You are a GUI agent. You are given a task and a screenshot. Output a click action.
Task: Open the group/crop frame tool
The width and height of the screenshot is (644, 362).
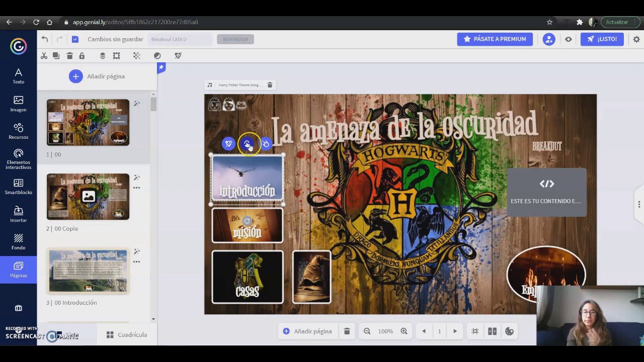pos(116,56)
